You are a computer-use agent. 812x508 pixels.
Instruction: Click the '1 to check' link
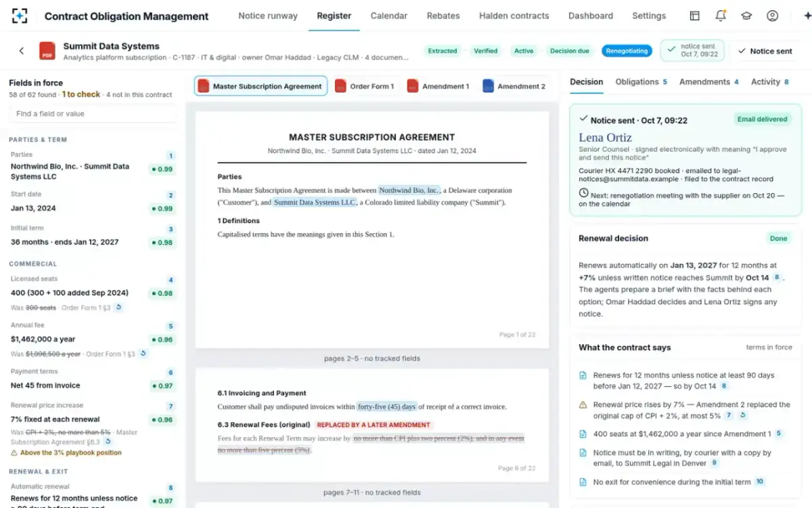point(81,95)
